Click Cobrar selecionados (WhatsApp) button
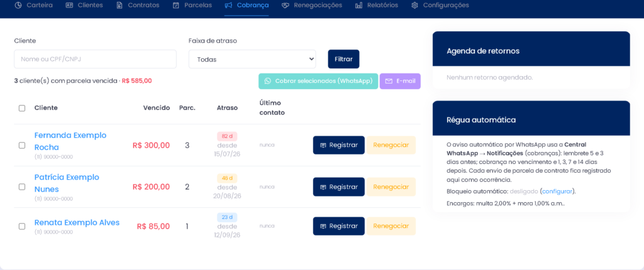The image size is (644, 270). [x=318, y=81]
